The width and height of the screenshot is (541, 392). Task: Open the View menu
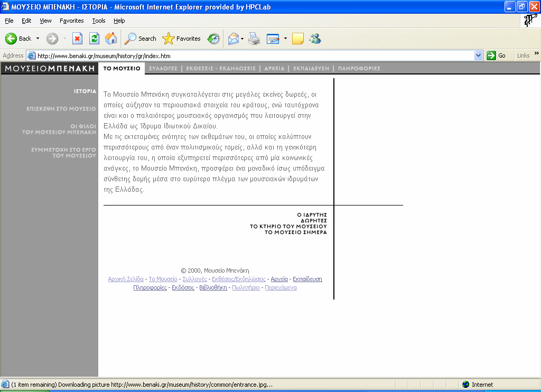point(45,21)
